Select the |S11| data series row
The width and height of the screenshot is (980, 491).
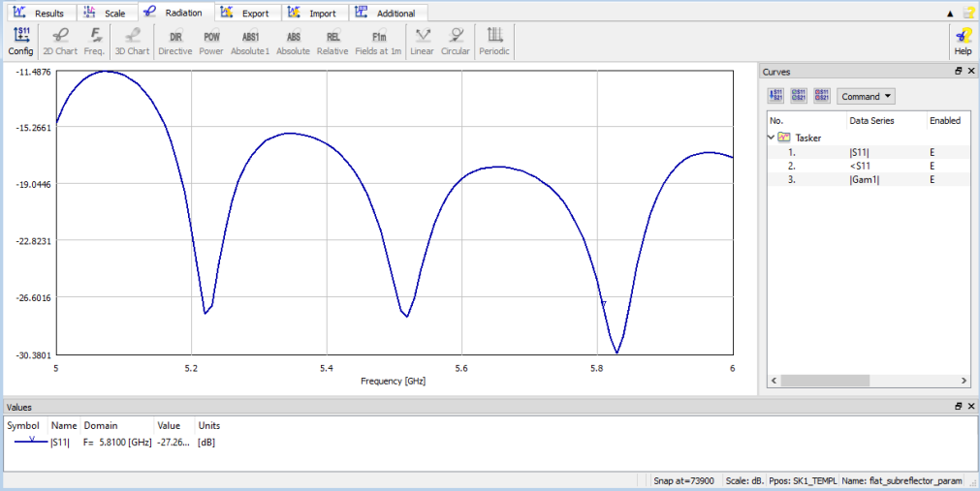tap(869, 152)
